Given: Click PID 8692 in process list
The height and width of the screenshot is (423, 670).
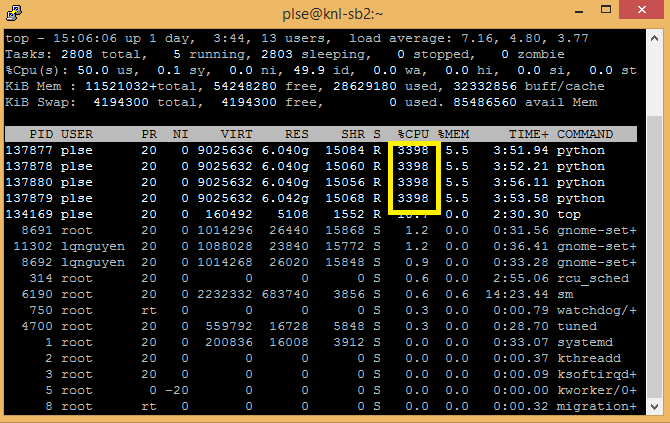Looking at the screenshot, I should pos(37,262).
